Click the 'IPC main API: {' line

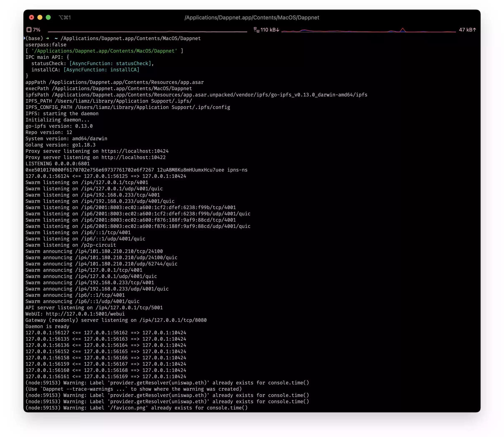click(47, 57)
